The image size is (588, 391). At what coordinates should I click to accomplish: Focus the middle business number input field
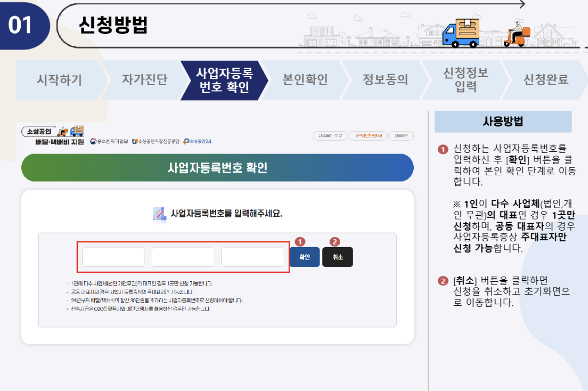(x=183, y=257)
